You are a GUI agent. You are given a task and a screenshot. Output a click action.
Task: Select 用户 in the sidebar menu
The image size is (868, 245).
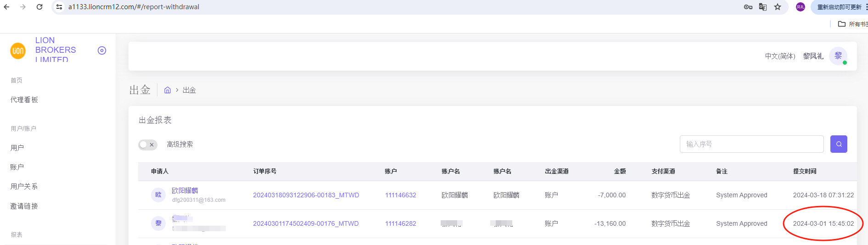[17, 148]
